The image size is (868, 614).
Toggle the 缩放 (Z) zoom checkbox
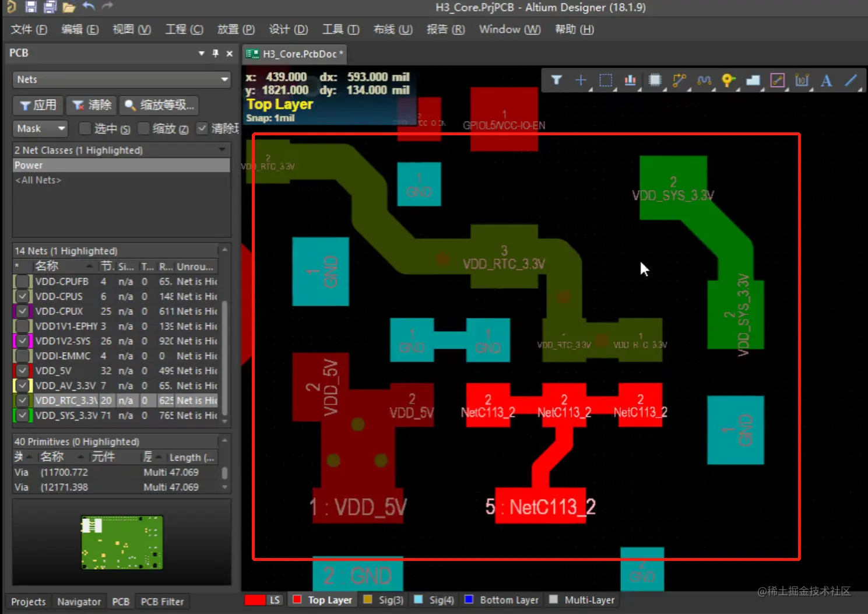143,129
